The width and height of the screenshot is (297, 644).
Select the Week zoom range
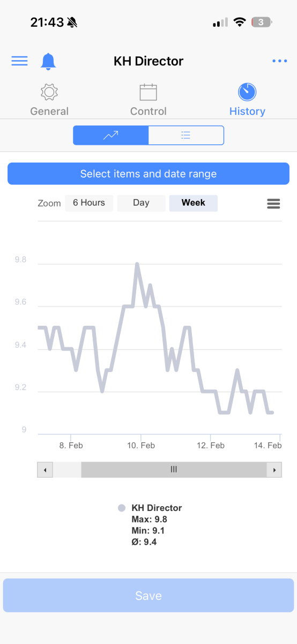[194, 203]
